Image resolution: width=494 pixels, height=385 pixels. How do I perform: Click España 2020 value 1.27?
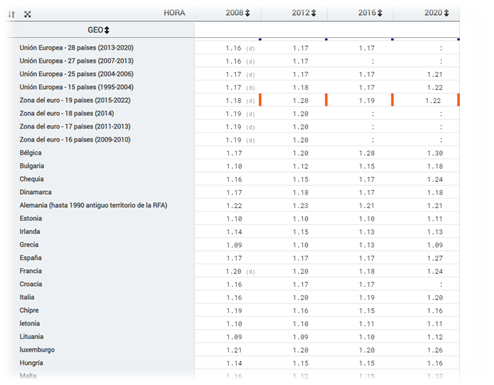click(x=435, y=258)
